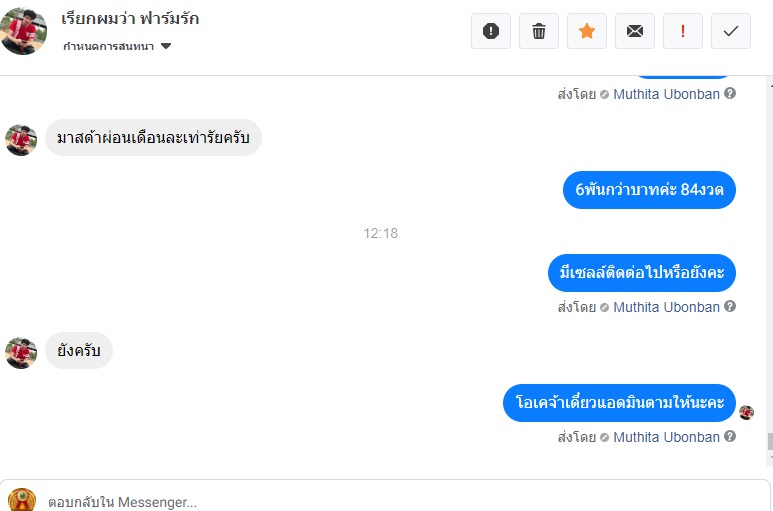Click the spam report octagon icon
773x511 pixels.
[x=491, y=32]
